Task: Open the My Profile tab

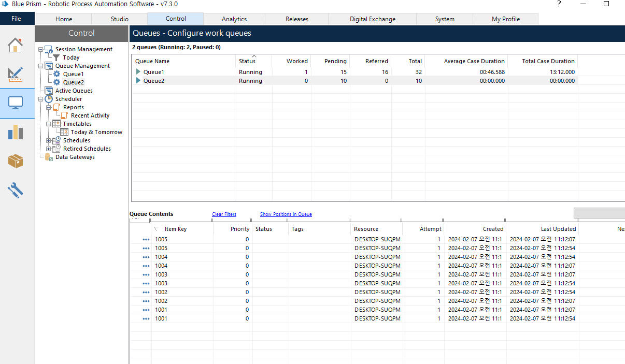Action: click(x=506, y=19)
